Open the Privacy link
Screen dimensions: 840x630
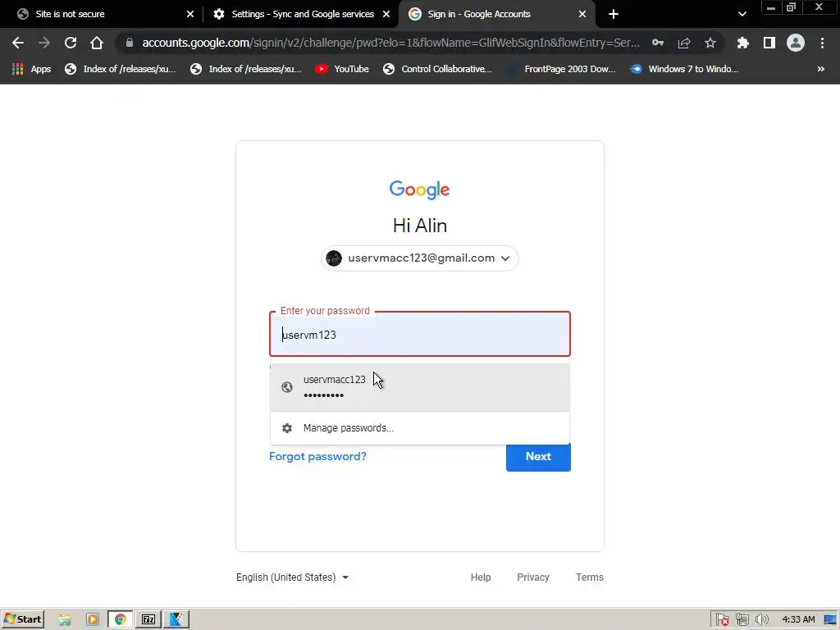pyautogui.click(x=533, y=577)
